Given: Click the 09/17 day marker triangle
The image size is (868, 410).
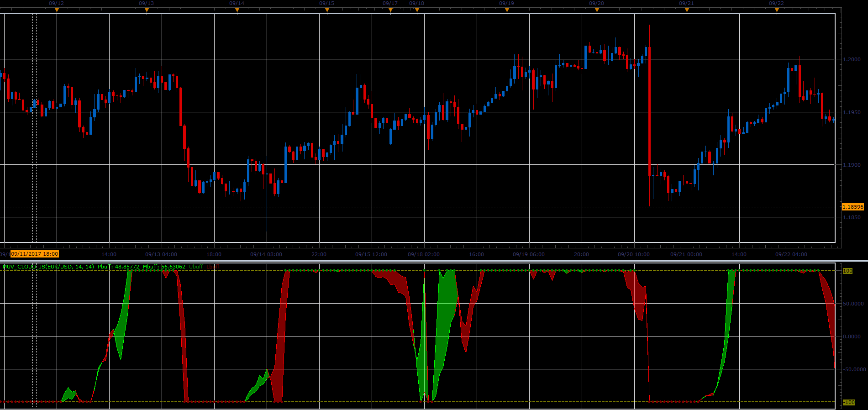Looking at the screenshot, I should tap(390, 10).
